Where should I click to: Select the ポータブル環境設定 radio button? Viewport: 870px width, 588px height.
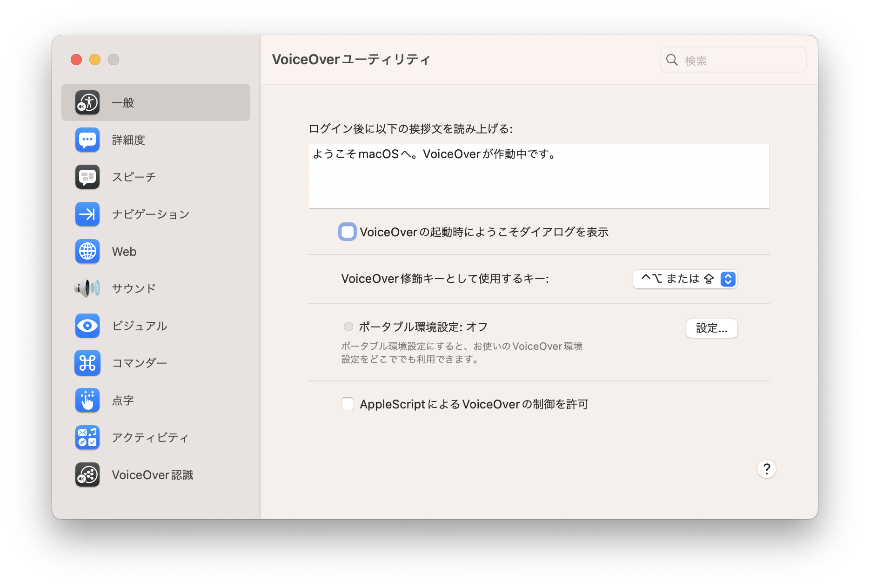point(348,327)
